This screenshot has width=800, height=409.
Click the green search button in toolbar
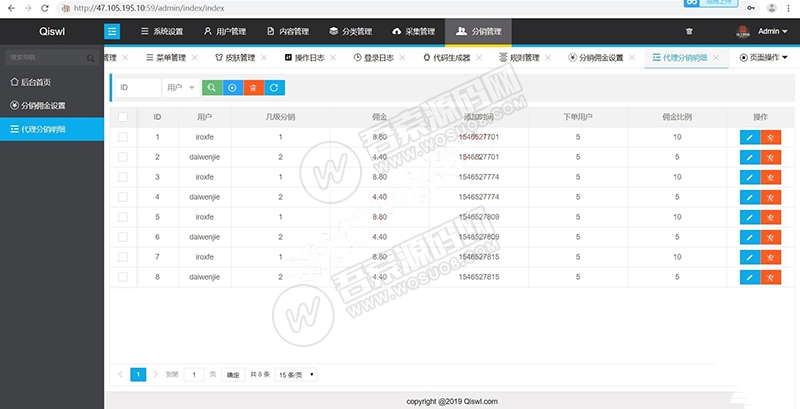coord(212,88)
